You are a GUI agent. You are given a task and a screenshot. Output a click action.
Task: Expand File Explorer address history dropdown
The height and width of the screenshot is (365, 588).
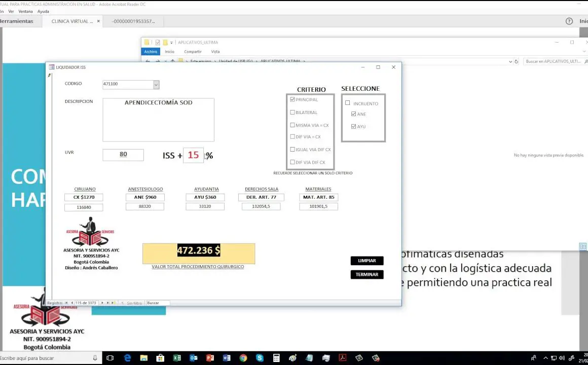point(510,61)
